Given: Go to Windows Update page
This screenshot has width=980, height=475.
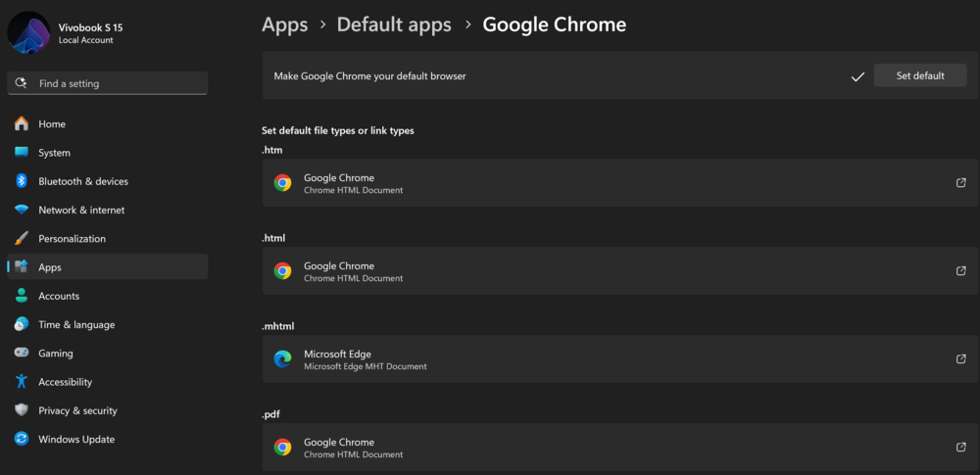Looking at the screenshot, I should pos(108,439).
